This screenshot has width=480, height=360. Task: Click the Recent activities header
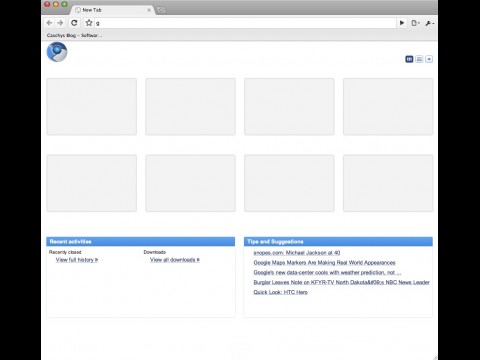click(x=141, y=241)
